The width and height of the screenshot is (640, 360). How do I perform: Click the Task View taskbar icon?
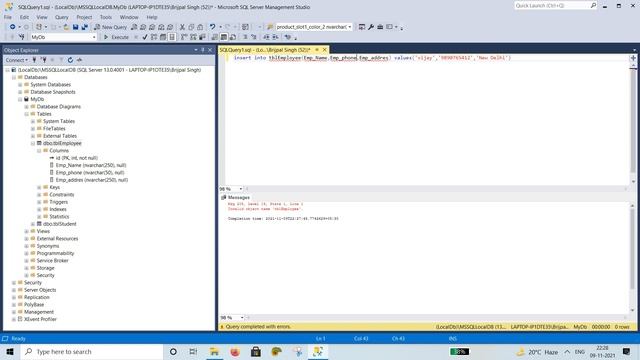pyautogui.click(x=193, y=351)
